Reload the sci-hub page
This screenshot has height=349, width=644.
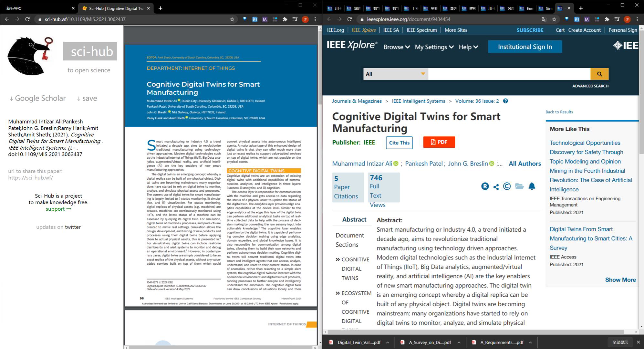pyautogui.click(x=27, y=19)
